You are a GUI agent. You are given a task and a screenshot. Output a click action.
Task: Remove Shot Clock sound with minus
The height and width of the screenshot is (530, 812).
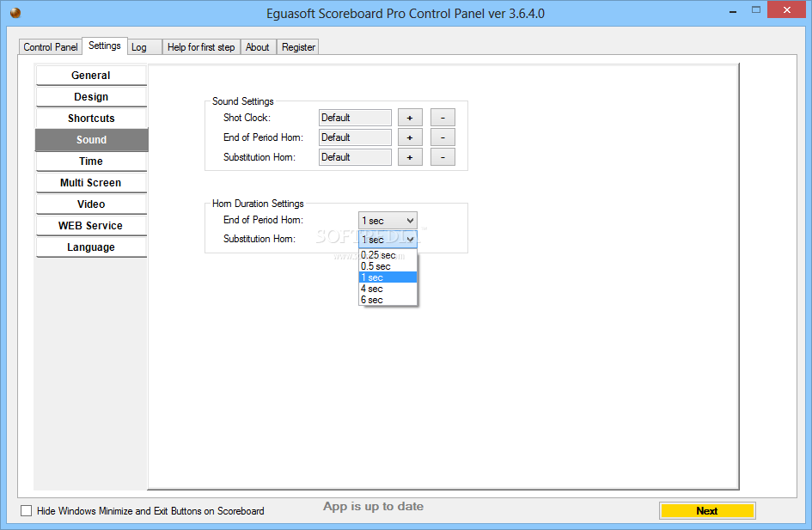coord(443,118)
